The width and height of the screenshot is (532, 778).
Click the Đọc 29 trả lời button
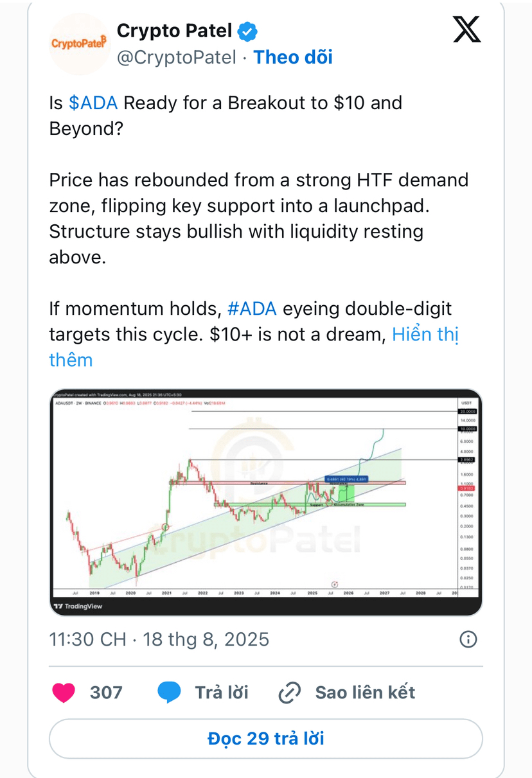(266, 738)
